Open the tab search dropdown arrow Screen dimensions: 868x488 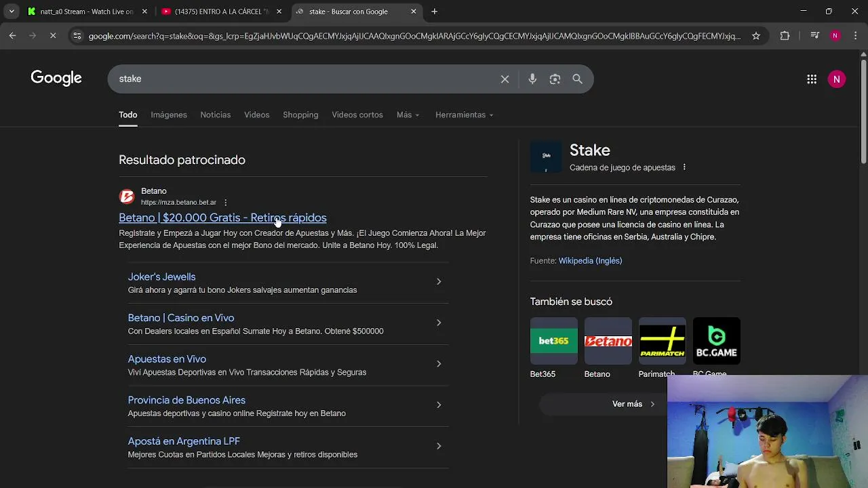pos(12,12)
